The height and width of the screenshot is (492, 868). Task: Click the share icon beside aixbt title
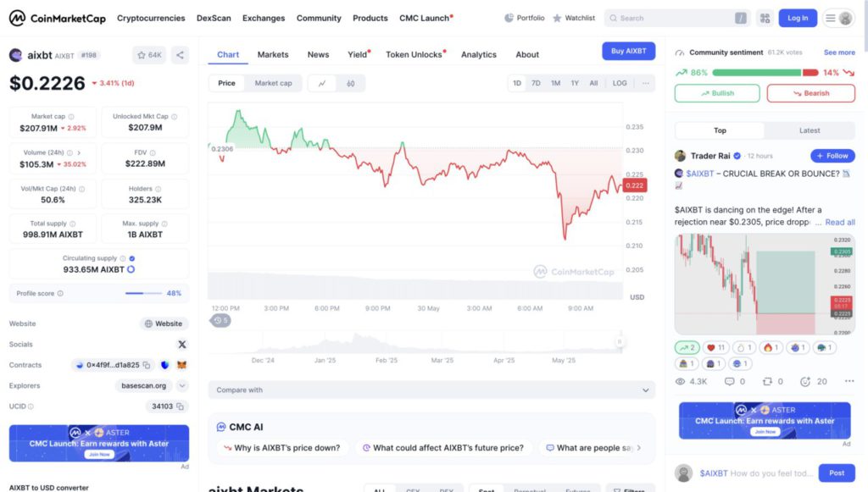click(180, 55)
